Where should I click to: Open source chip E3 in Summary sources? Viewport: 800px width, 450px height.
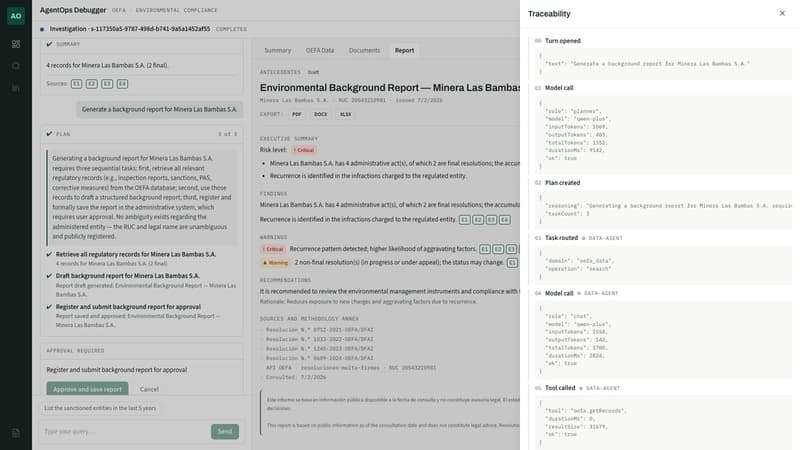(x=107, y=84)
